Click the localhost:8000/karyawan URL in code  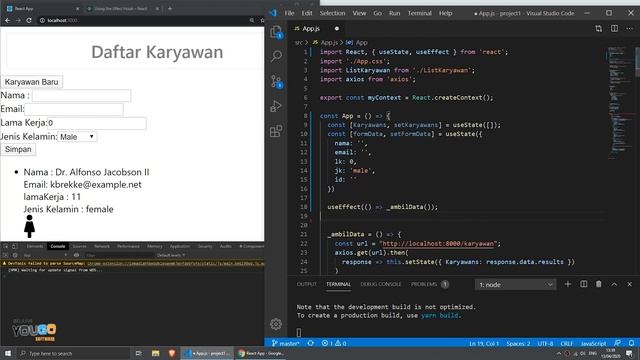(438, 244)
